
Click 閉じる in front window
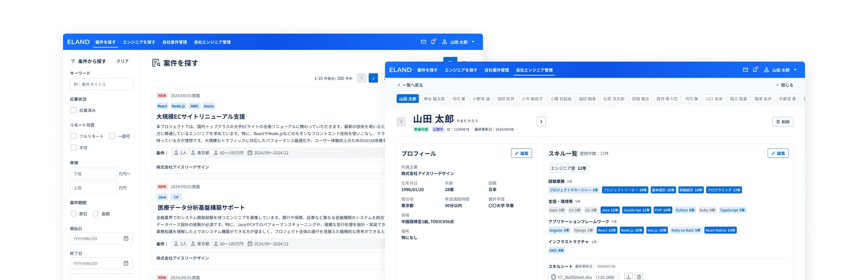point(784,85)
